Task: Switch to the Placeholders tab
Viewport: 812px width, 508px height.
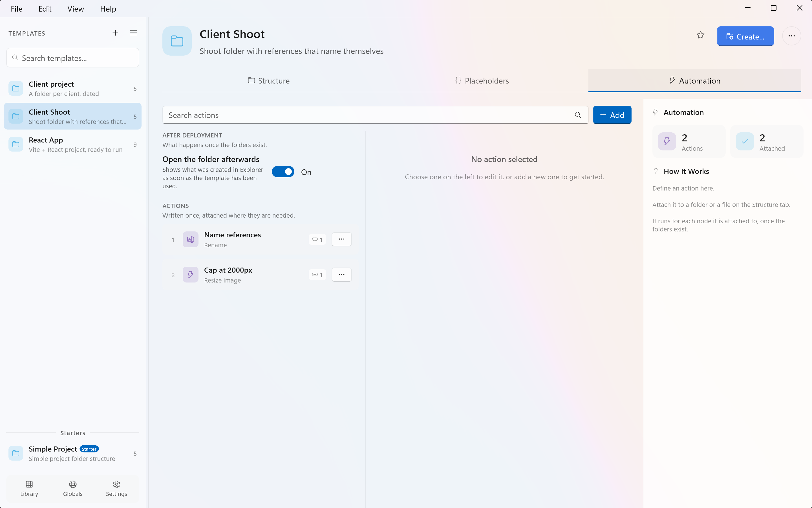Action: (x=482, y=81)
